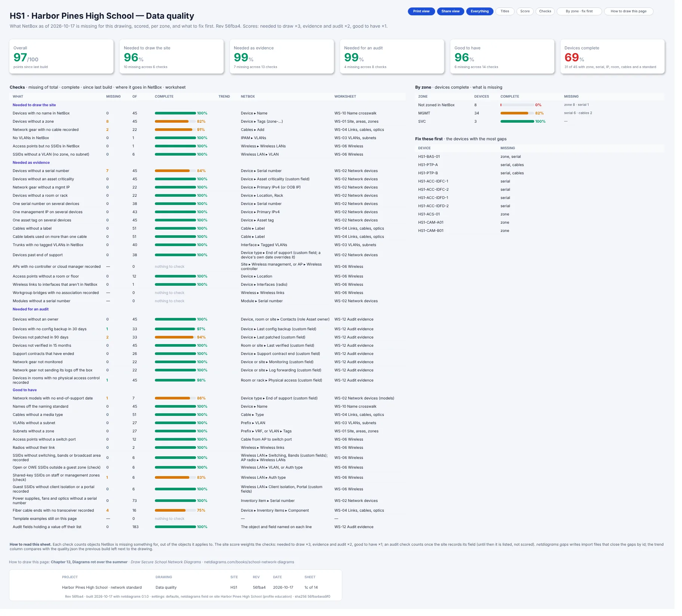
Task: Click 'Fiber cable ends with no transceiver recorded'
Action: click(53, 511)
